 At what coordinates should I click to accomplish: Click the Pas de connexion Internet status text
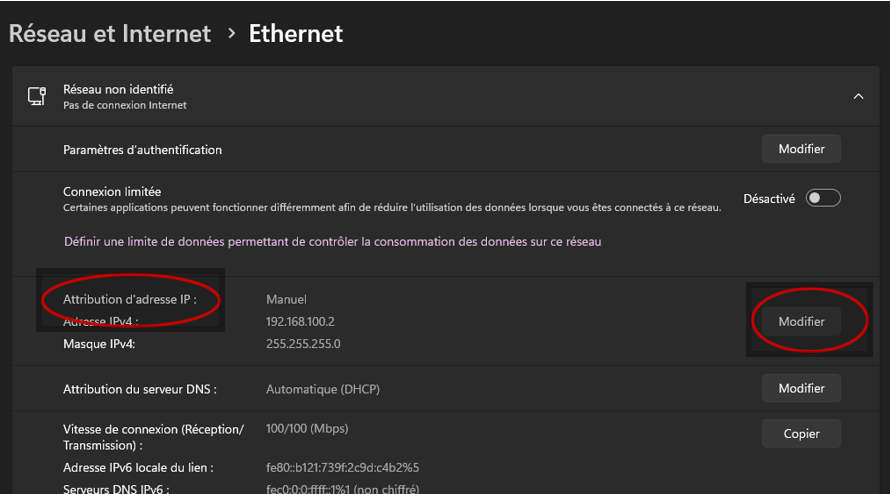124,105
